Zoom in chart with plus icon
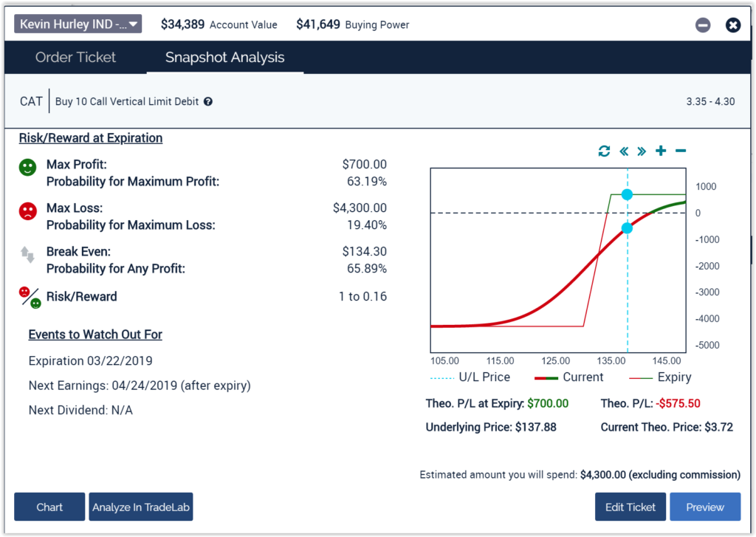This screenshot has width=756, height=537. click(x=661, y=151)
